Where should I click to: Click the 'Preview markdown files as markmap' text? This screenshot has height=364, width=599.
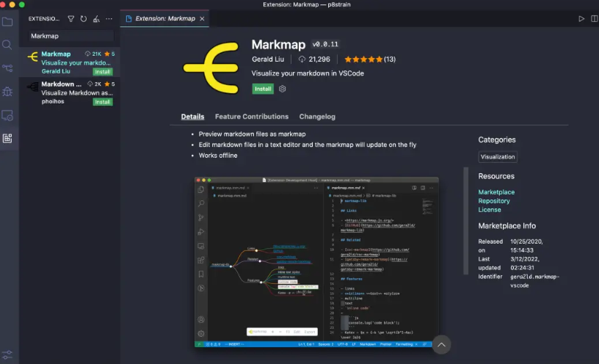click(x=252, y=134)
